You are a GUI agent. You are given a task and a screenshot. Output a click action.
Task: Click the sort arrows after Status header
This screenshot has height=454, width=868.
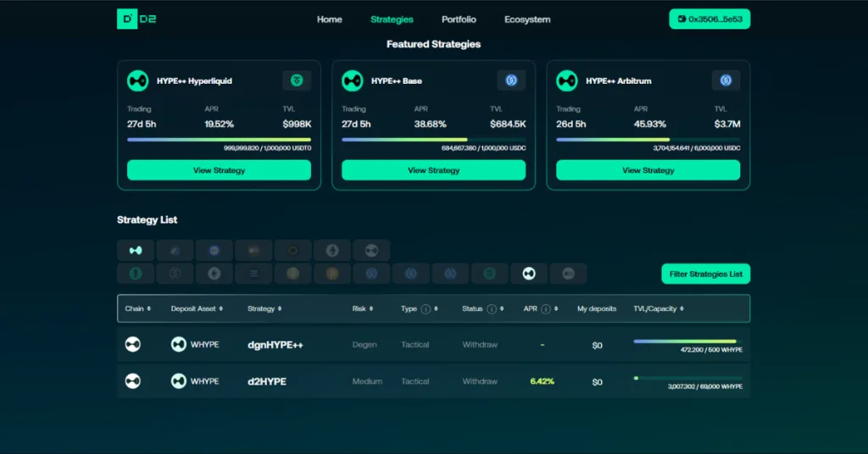tap(502, 308)
